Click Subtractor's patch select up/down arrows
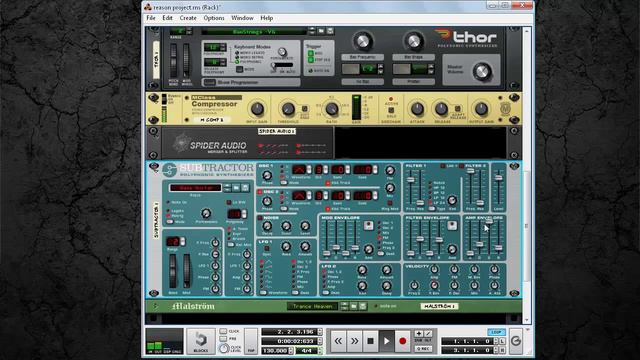This screenshot has width=640, height=360. 227,188
